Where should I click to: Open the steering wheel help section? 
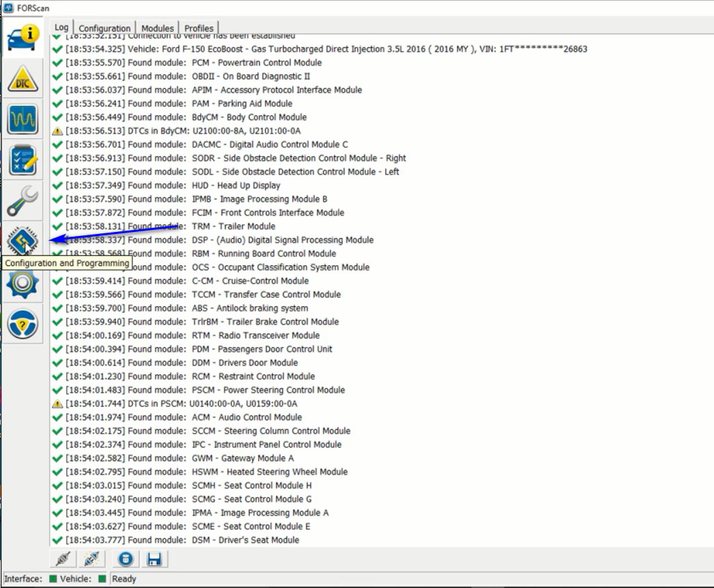(x=23, y=324)
